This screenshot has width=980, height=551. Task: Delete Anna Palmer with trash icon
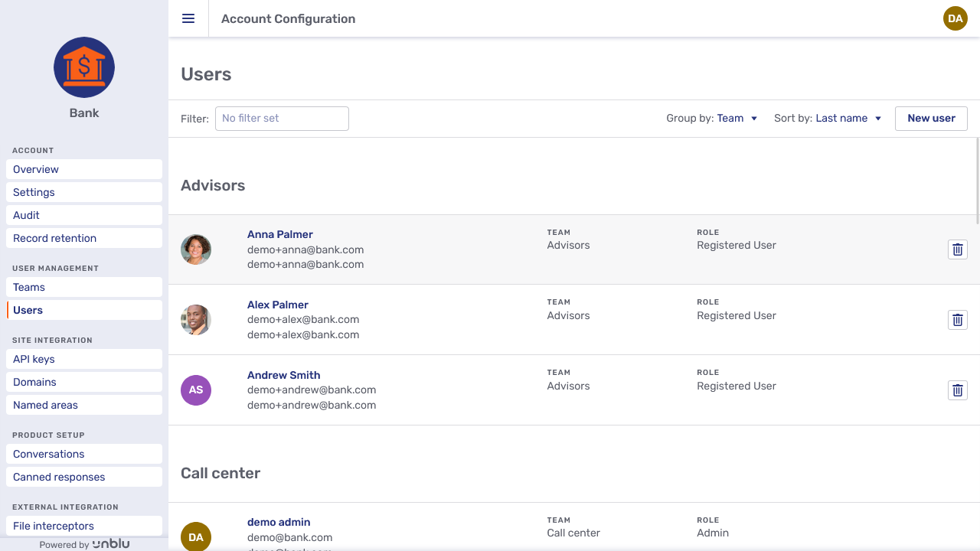coord(957,249)
